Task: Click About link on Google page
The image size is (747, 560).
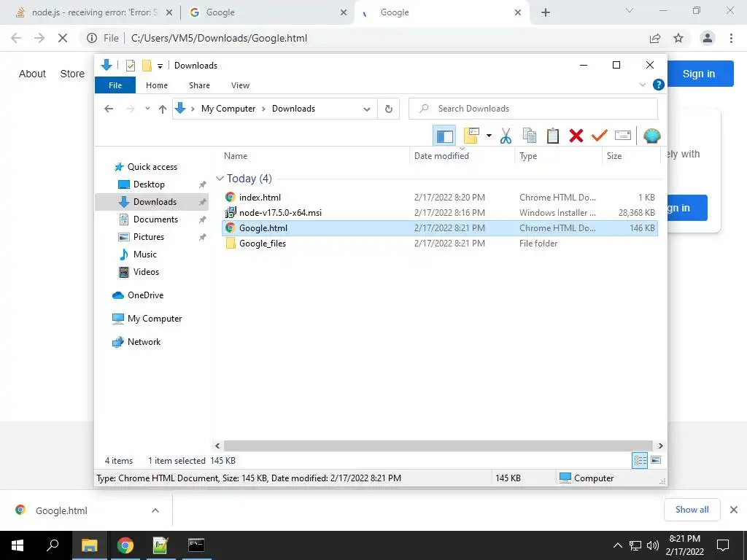Action: pos(32,74)
